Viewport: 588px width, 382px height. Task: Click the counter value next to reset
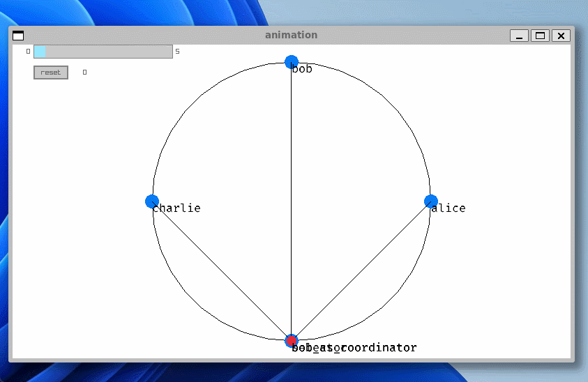click(x=85, y=72)
